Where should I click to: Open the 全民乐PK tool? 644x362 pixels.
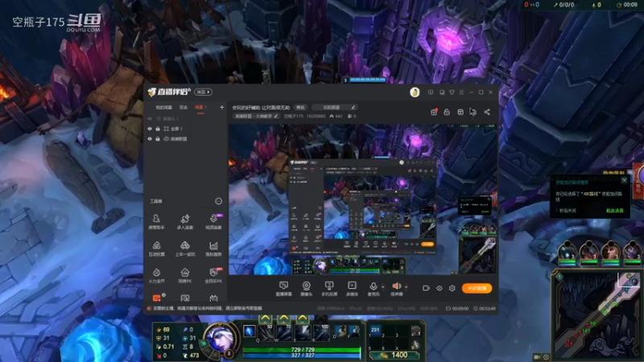point(213,275)
